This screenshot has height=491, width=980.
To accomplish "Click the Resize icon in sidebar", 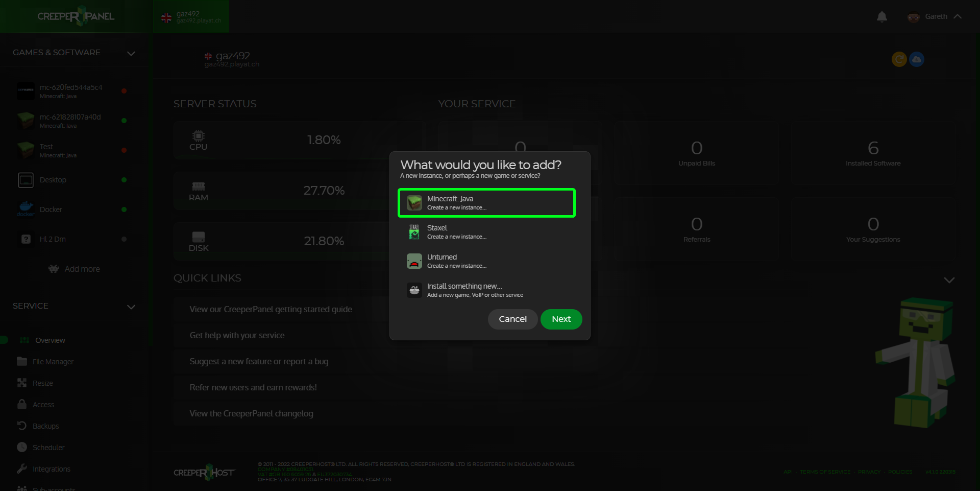I will [22, 383].
